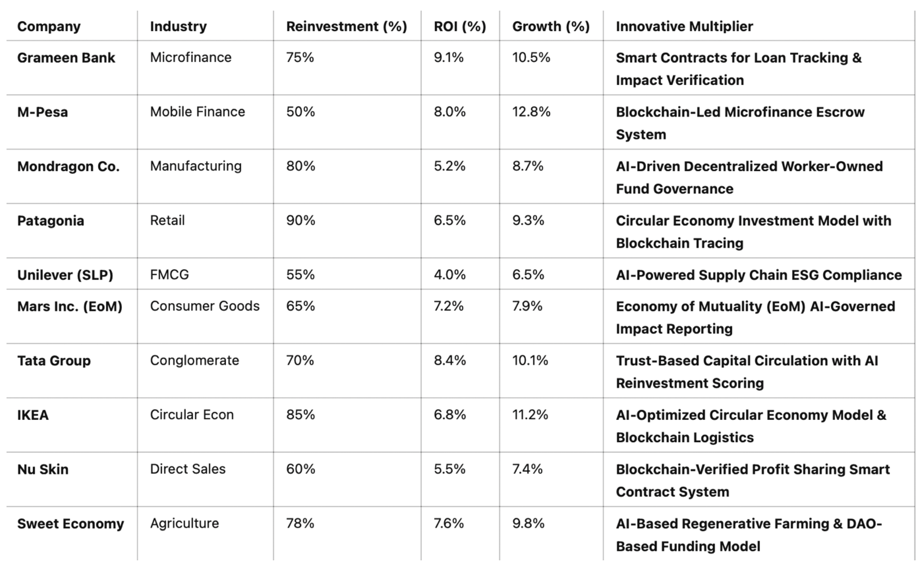Screen dimensions: 924x570
Task: Click the Unilever (SLP) cell
Action: tap(65, 275)
